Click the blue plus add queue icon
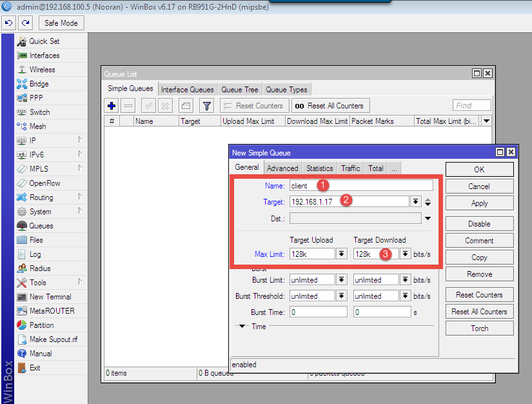The image size is (532, 404). (x=112, y=106)
